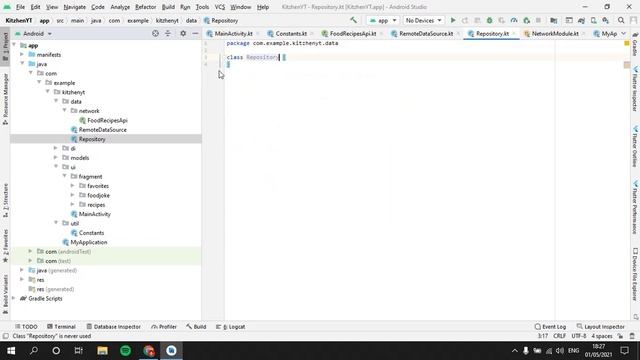Image resolution: width=640 pixels, height=360 pixels.
Task: Open the TODO tool window
Action: (26, 327)
